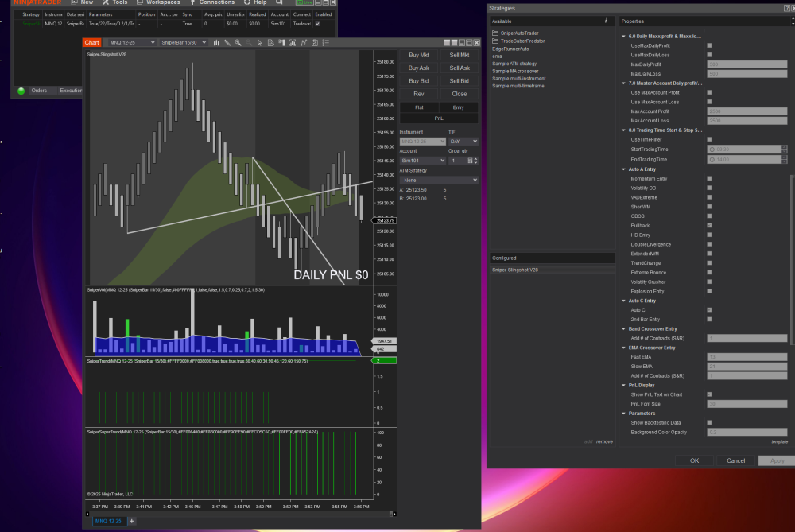Click the Buy Mkt button

tap(419, 56)
